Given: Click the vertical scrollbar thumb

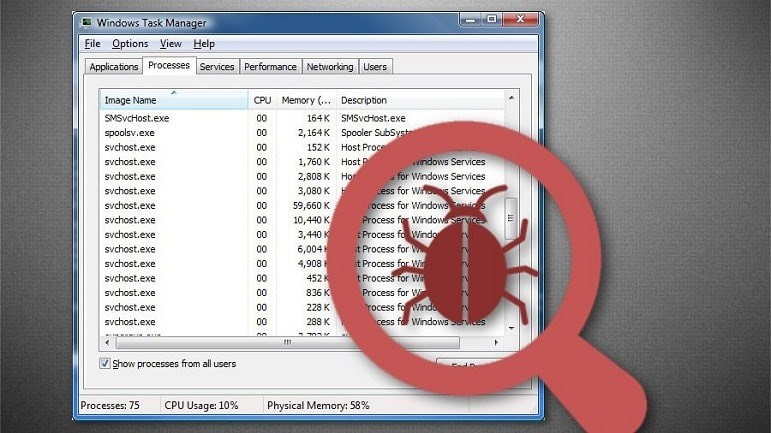Looking at the screenshot, I should click(511, 218).
